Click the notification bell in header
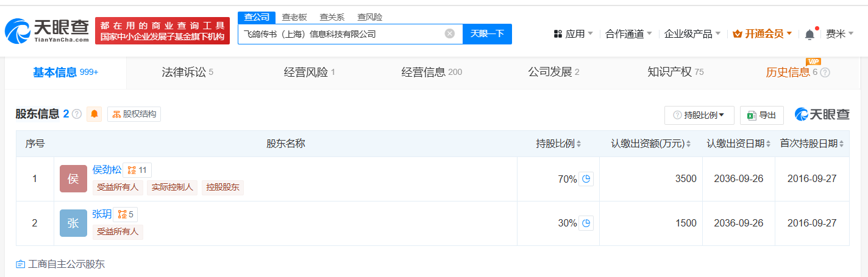The height and width of the screenshot is (277, 868). click(809, 35)
